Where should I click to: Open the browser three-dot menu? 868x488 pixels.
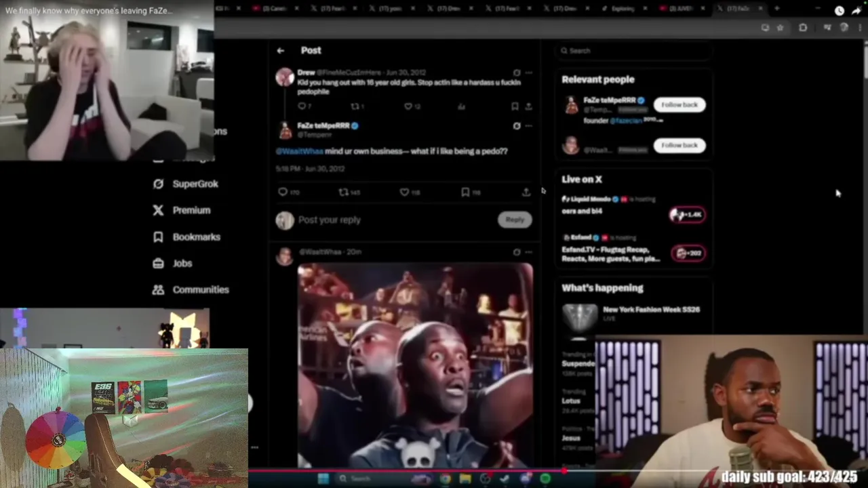(861, 28)
